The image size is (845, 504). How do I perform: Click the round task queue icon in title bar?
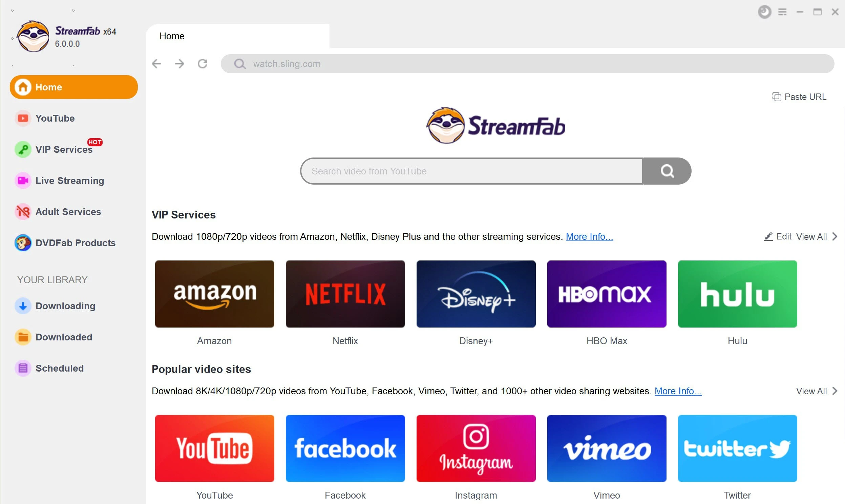click(x=764, y=12)
